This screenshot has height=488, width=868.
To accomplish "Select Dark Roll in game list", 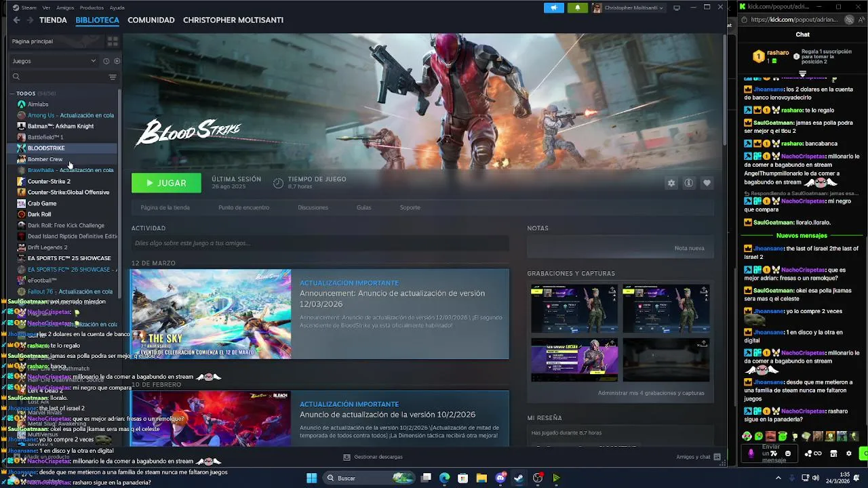I will pyautogui.click(x=39, y=214).
